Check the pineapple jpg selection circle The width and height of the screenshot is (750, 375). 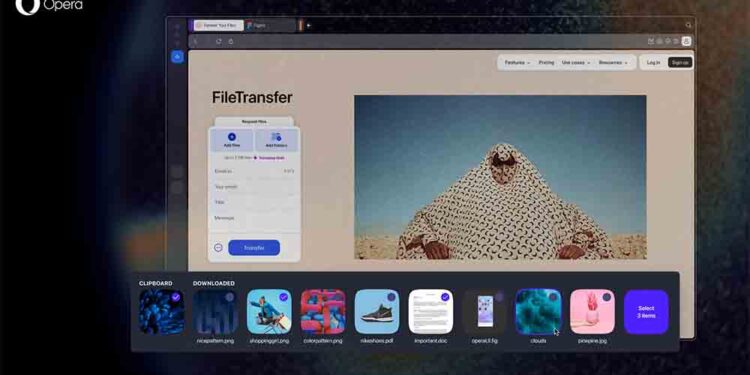click(607, 297)
